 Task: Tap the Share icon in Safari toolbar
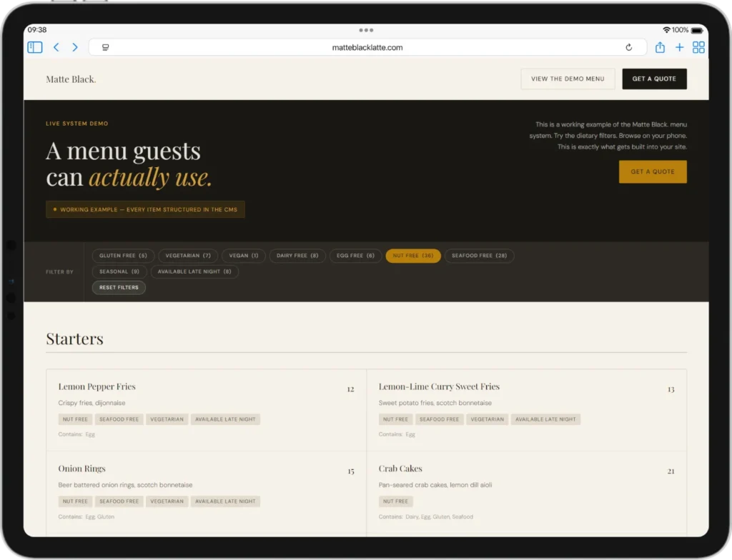tap(660, 47)
